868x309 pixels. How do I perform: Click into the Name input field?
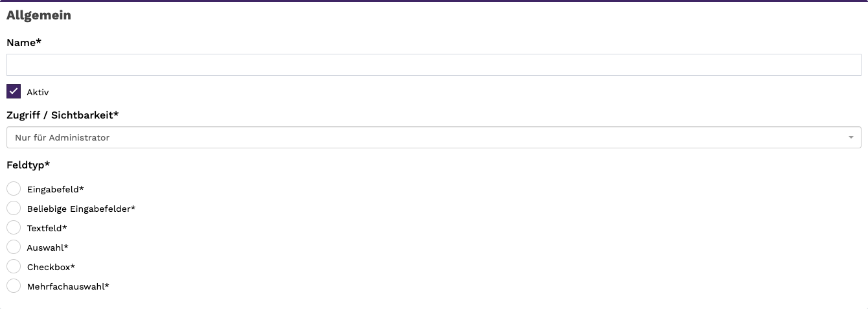(x=433, y=65)
